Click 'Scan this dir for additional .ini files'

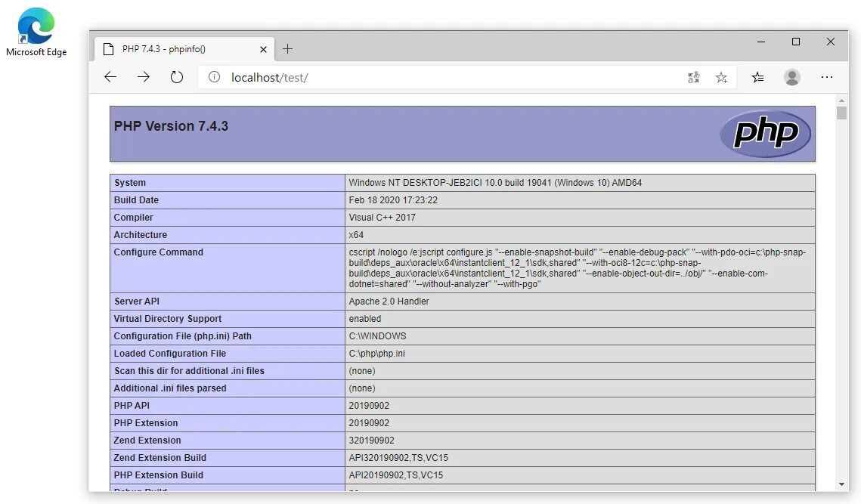[189, 370]
